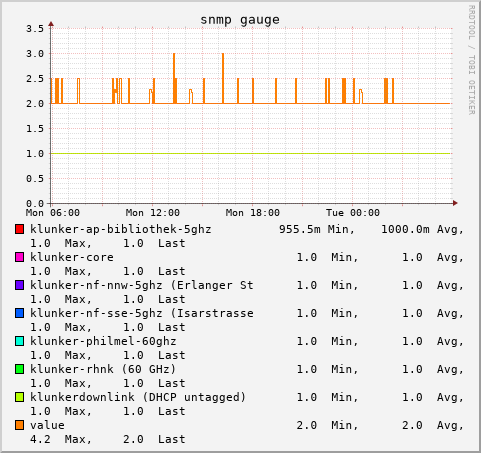The height and width of the screenshot is (453, 481).
Task: Click the klunker-core legend label
Action: [72, 257]
